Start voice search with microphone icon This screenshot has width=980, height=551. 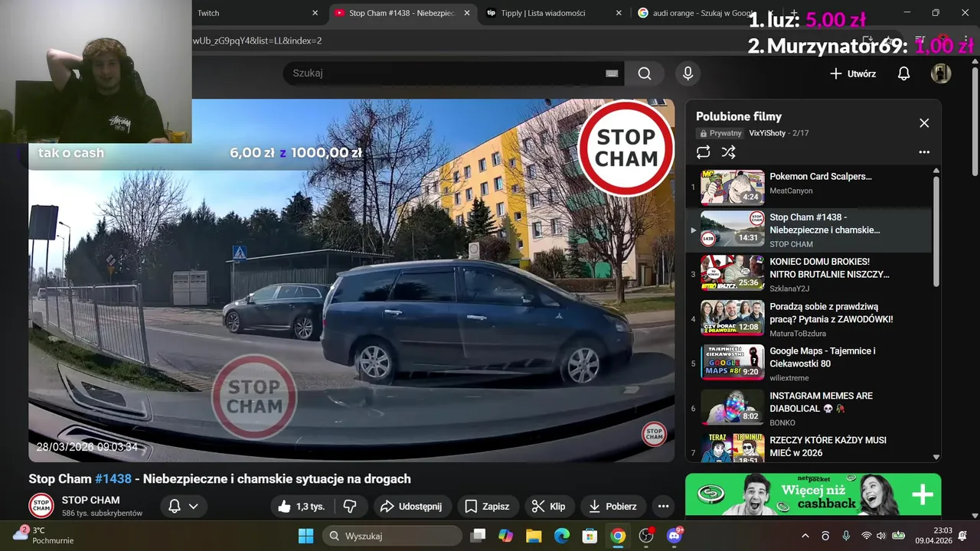(688, 73)
